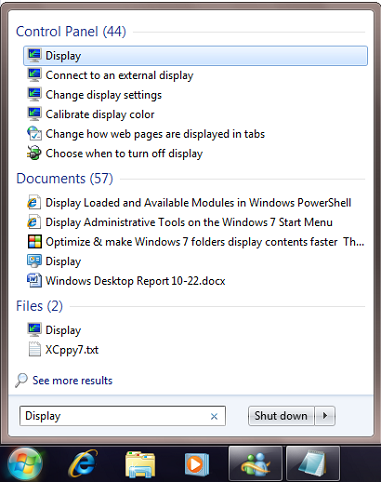
Task: Click monitor icon of Display under Files
Action: click(x=34, y=330)
